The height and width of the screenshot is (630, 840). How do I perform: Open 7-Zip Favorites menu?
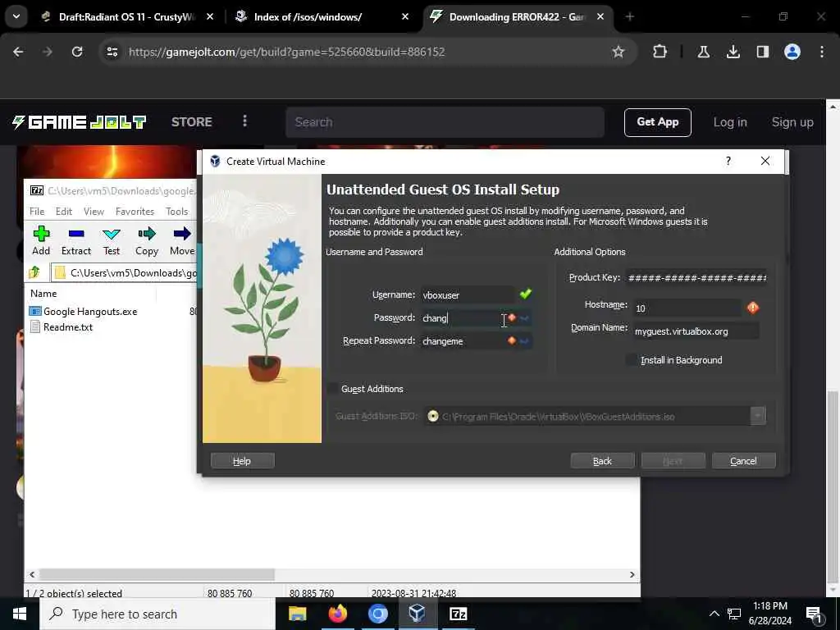point(135,211)
